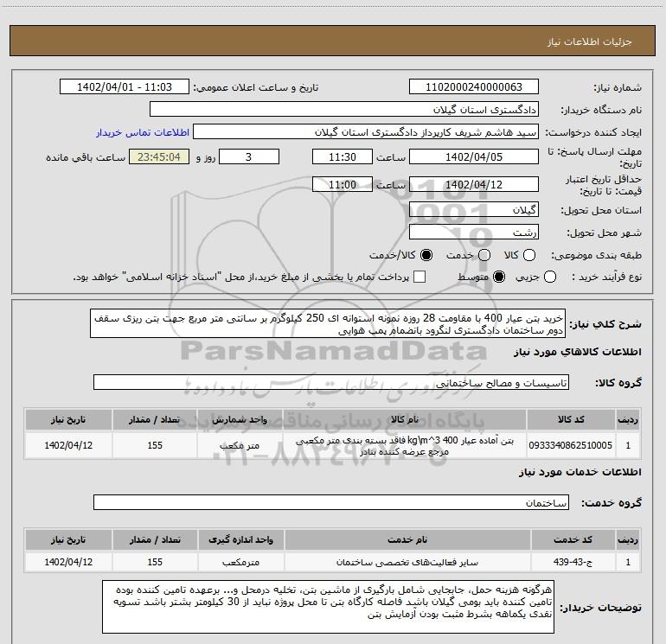This screenshot has width=666, height=644.
Task: Click section heading اطلاعات کالاهای مورد نیاز
Action: [x=578, y=352]
